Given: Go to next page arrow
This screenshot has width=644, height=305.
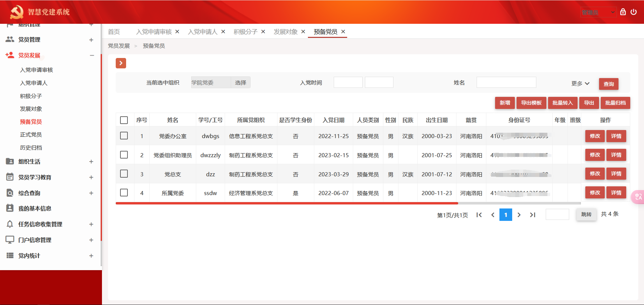Looking at the screenshot, I should coord(519,215).
